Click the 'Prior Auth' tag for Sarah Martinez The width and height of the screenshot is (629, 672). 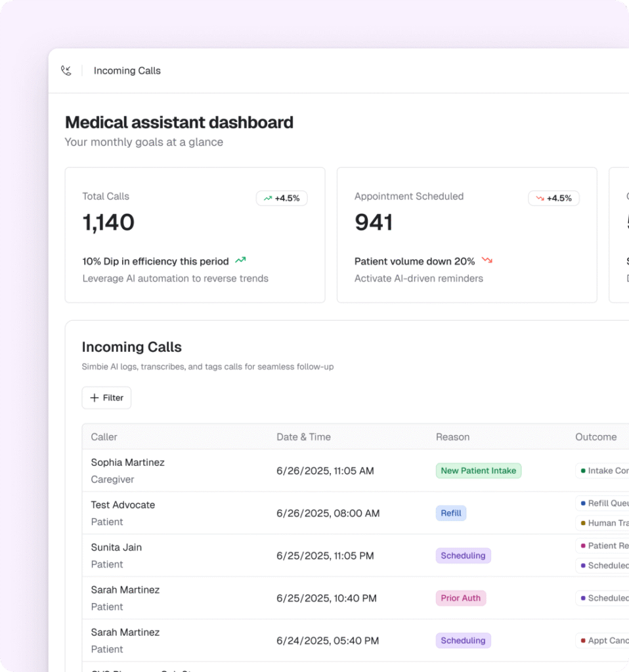(x=460, y=598)
